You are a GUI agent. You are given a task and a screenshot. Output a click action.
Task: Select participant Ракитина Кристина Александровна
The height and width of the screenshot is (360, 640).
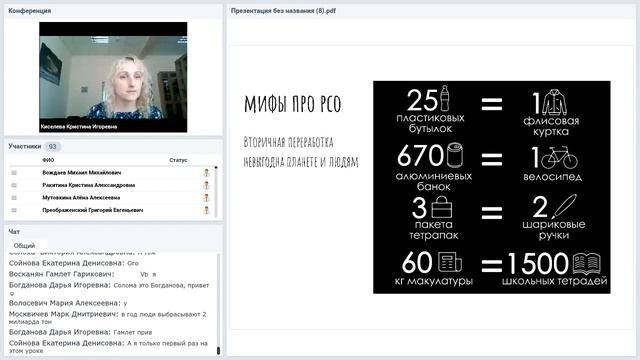tap(89, 185)
